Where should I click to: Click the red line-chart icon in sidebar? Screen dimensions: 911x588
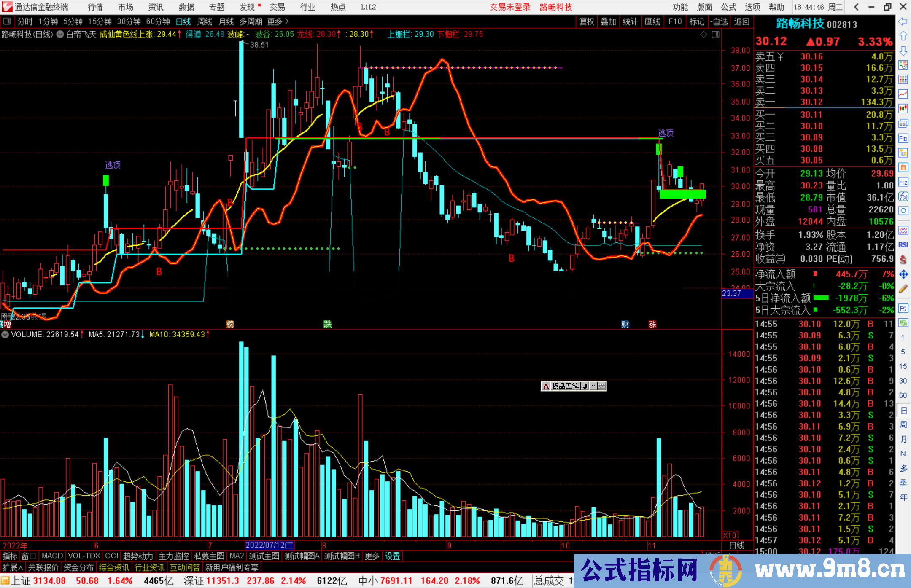click(x=903, y=94)
